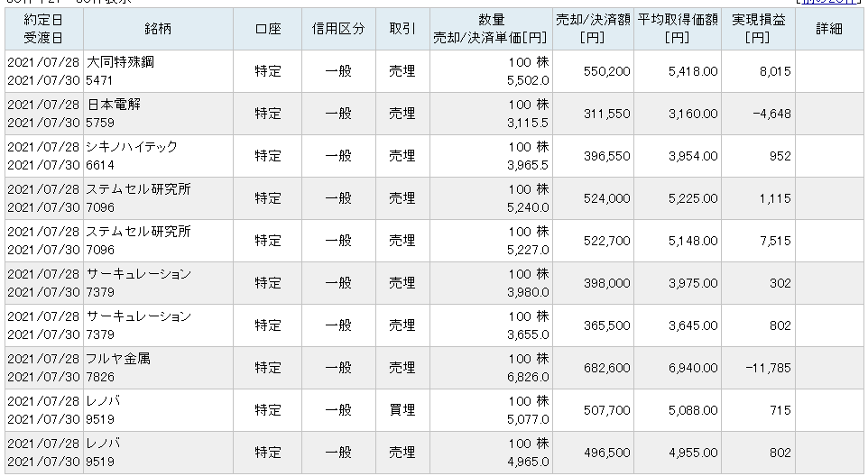Click unit price 4,965.0
The height and width of the screenshot is (476, 868).
[528, 462]
